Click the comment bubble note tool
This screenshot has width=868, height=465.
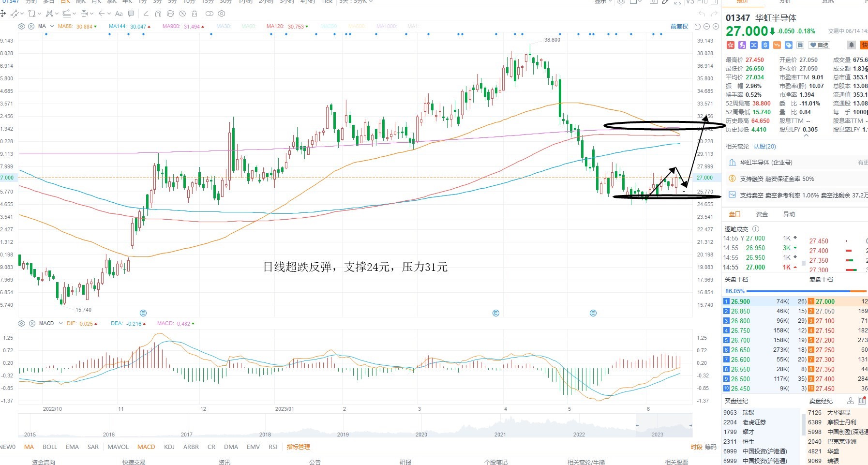(131, 14)
